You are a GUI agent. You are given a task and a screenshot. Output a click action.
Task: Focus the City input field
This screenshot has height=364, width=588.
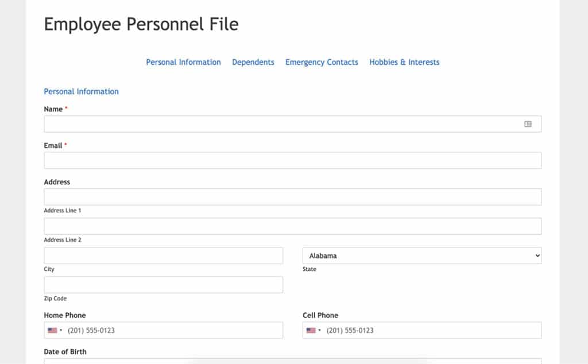(163, 255)
